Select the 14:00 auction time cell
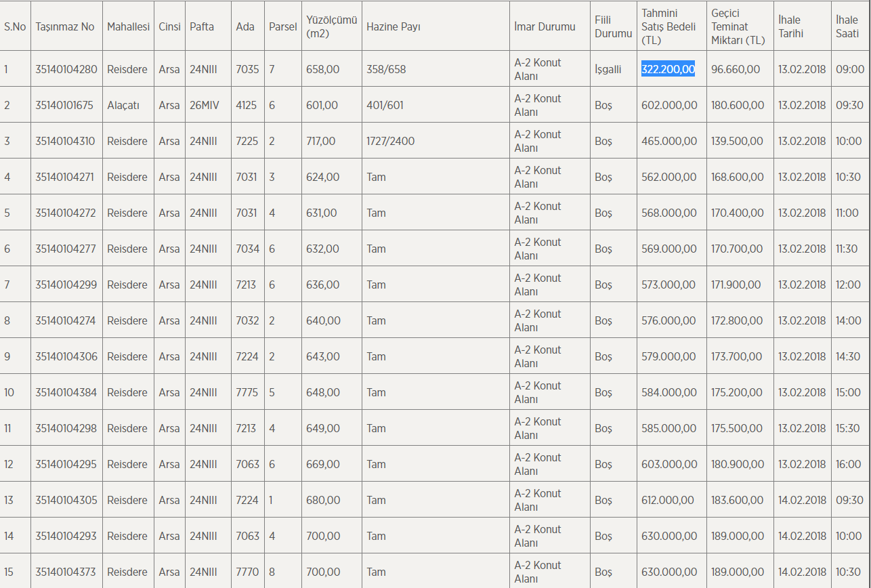 [x=849, y=320]
